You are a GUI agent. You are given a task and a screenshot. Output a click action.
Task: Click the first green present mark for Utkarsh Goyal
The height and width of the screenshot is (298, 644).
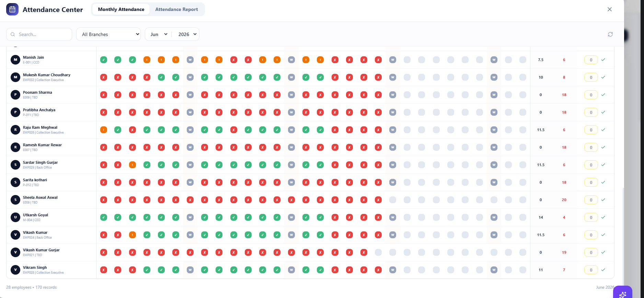(x=103, y=217)
